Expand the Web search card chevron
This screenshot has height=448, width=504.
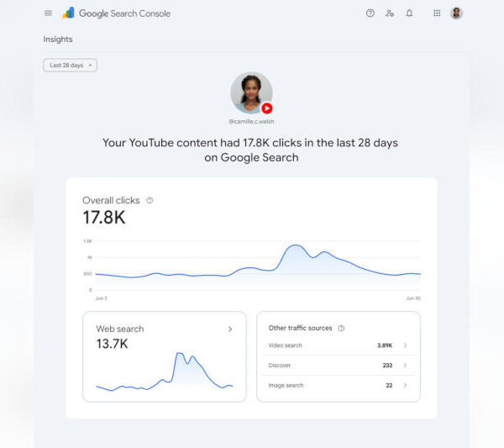230,329
